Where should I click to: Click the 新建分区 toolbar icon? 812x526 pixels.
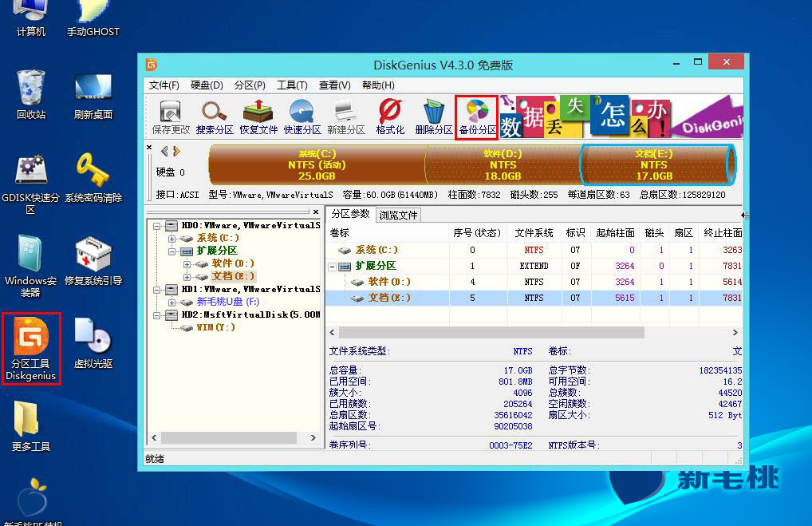346,117
